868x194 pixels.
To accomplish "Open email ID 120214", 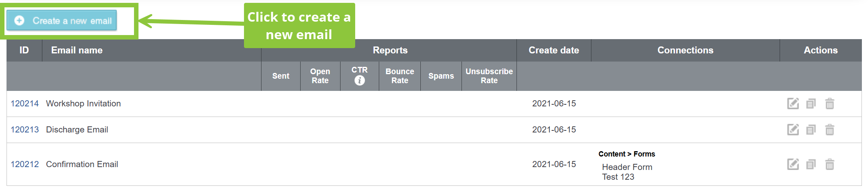I will [x=24, y=104].
